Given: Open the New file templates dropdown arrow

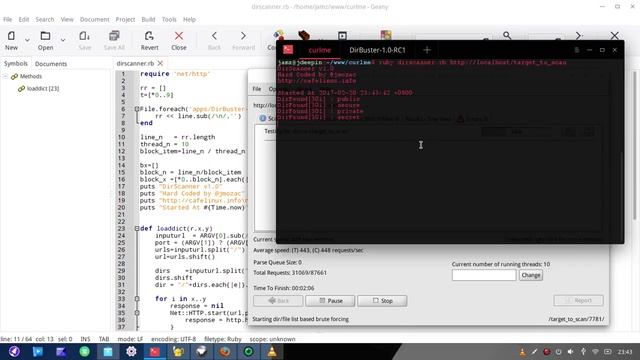Looking at the screenshot, I should [x=27, y=40].
